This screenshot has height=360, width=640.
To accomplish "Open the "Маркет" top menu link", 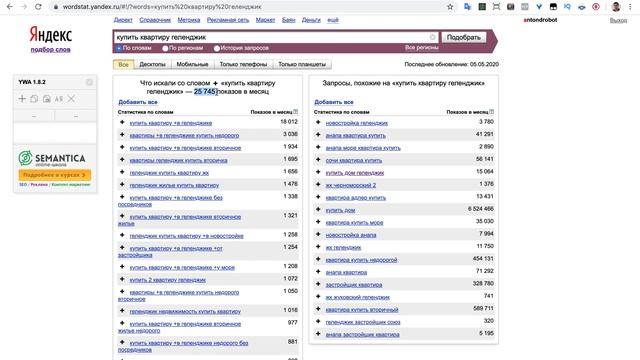I will pyautogui.click(x=265, y=20).
